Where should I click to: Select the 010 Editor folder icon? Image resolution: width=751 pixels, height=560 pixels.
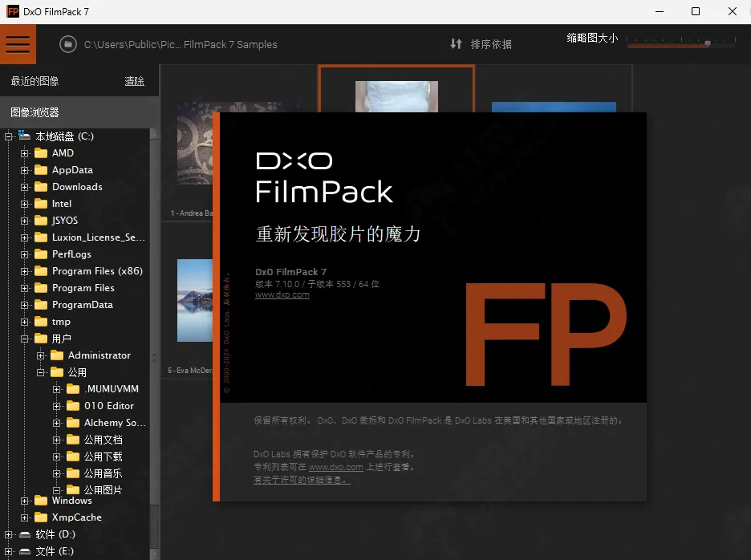click(x=73, y=406)
